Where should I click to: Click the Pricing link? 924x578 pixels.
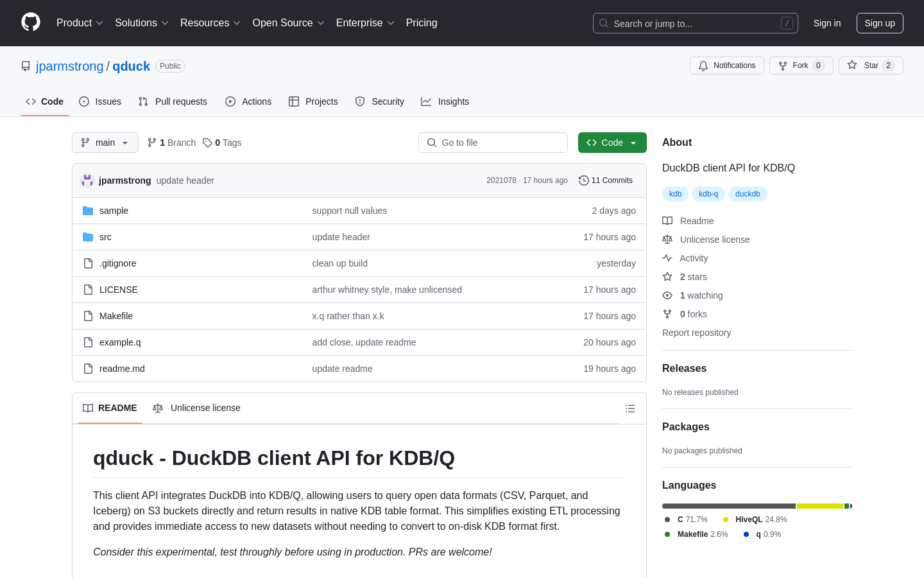(422, 23)
